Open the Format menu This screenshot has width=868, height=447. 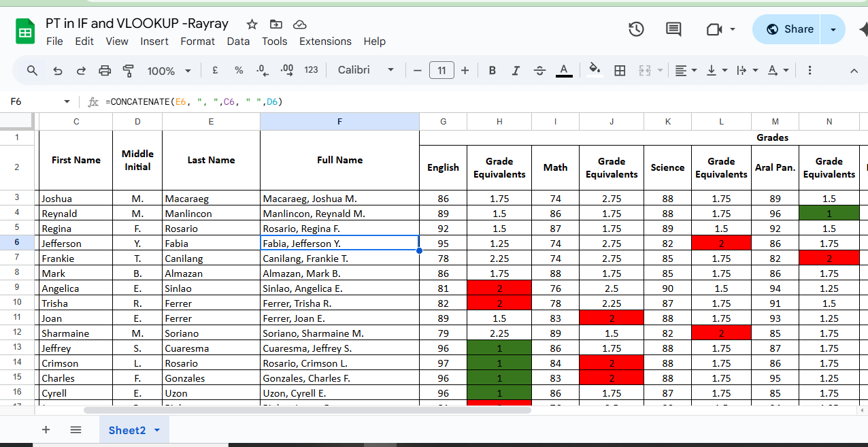coord(197,42)
